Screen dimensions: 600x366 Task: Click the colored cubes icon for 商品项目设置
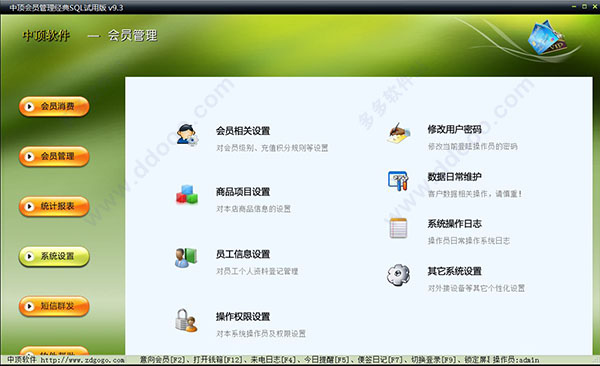[x=187, y=195]
